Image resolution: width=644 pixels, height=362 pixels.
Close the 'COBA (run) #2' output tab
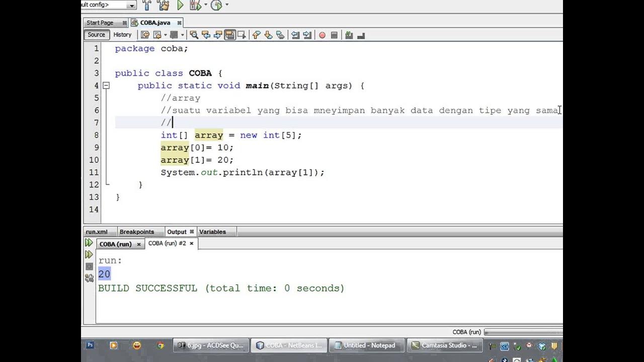(x=191, y=243)
